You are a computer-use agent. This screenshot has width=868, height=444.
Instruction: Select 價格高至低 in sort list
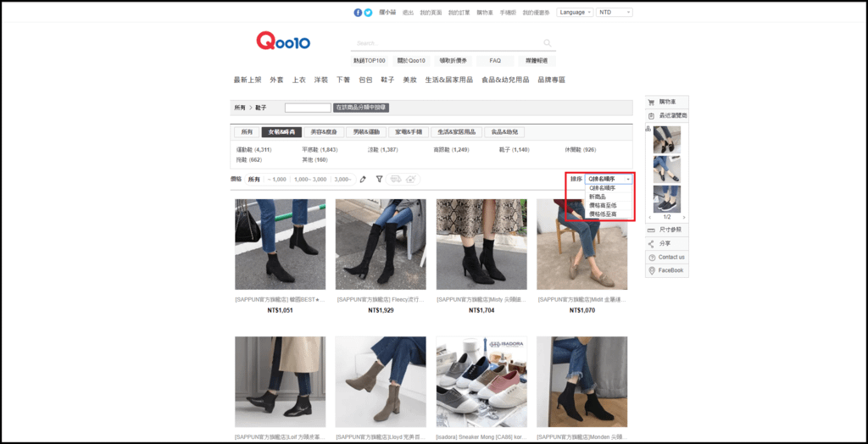(x=609, y=205)
